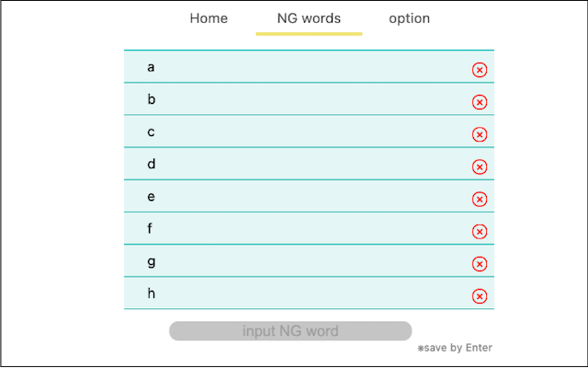This screenshot has width=588, height=368.
Task: Click the delete icon for word 'c'
Action: click(x=480, y=134)
